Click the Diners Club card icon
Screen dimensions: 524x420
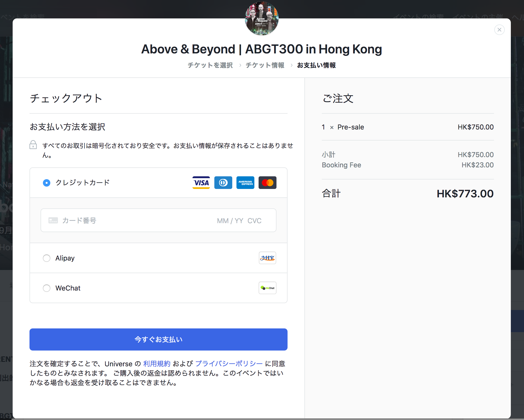[223, 183]
